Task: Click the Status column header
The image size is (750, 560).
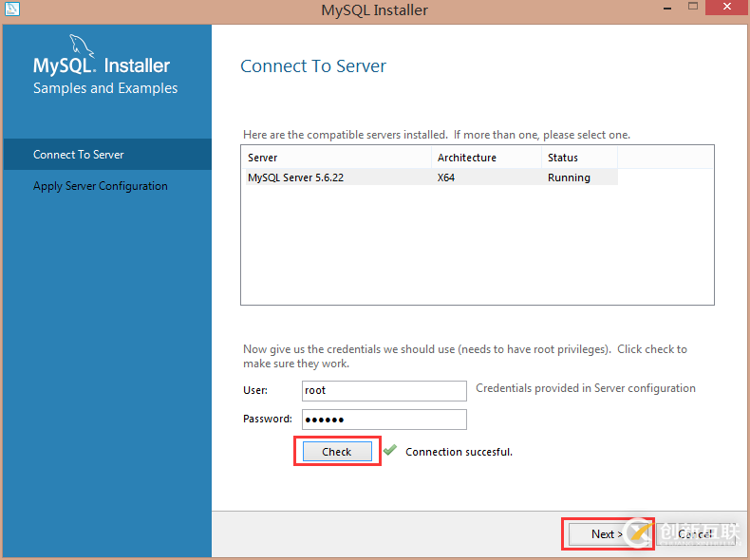Action: point(579,158)
